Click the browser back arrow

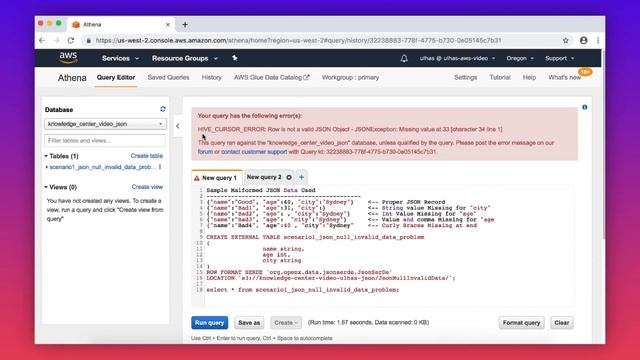[42, 40]
